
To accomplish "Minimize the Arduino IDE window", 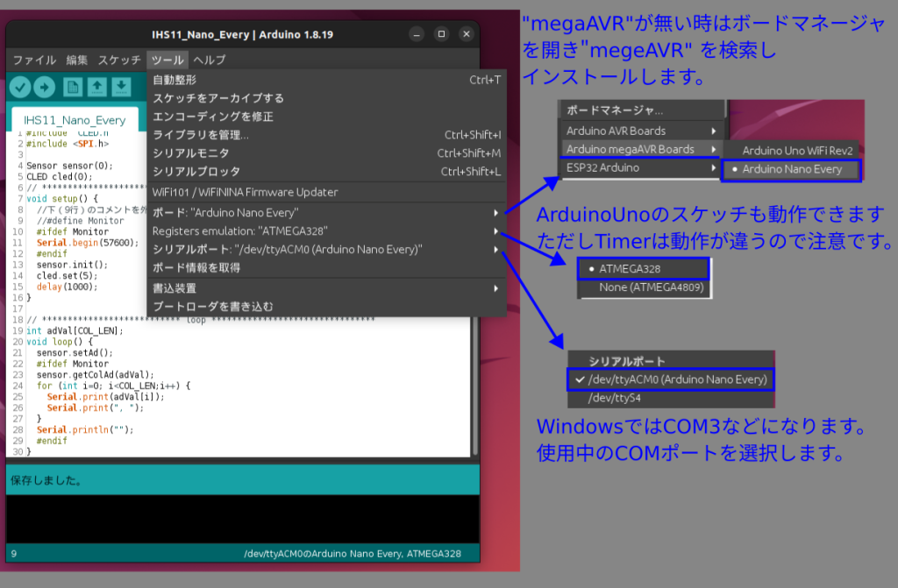I will tap(417, 34).
